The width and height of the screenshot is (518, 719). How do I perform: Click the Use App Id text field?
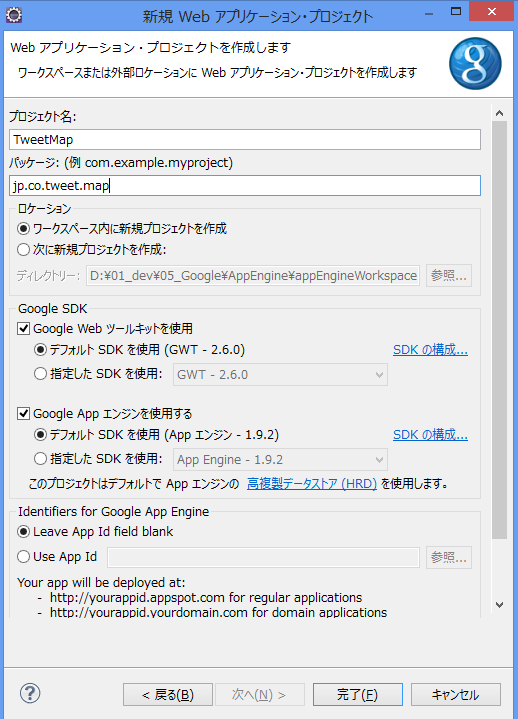click(264, 558)
